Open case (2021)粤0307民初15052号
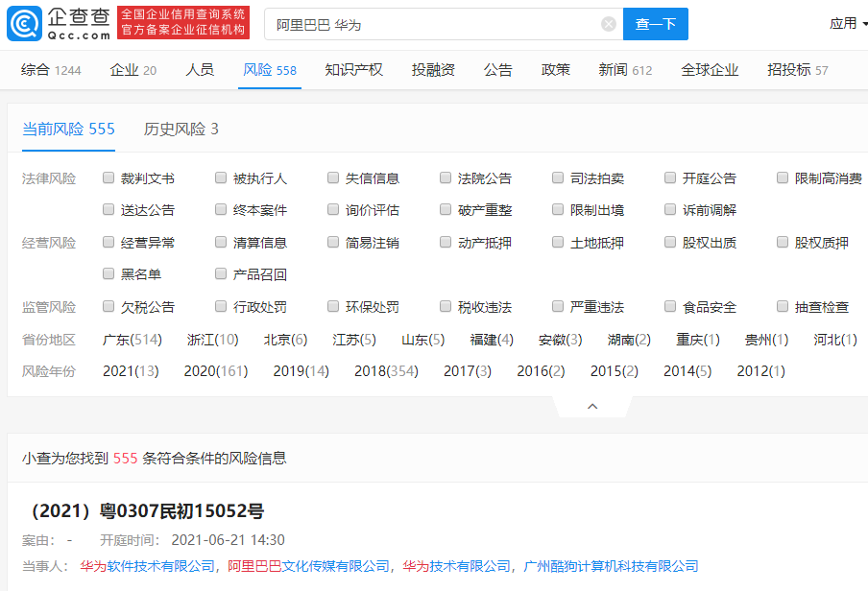This screenshot has width=868, height=591. [x=143, y=510]
